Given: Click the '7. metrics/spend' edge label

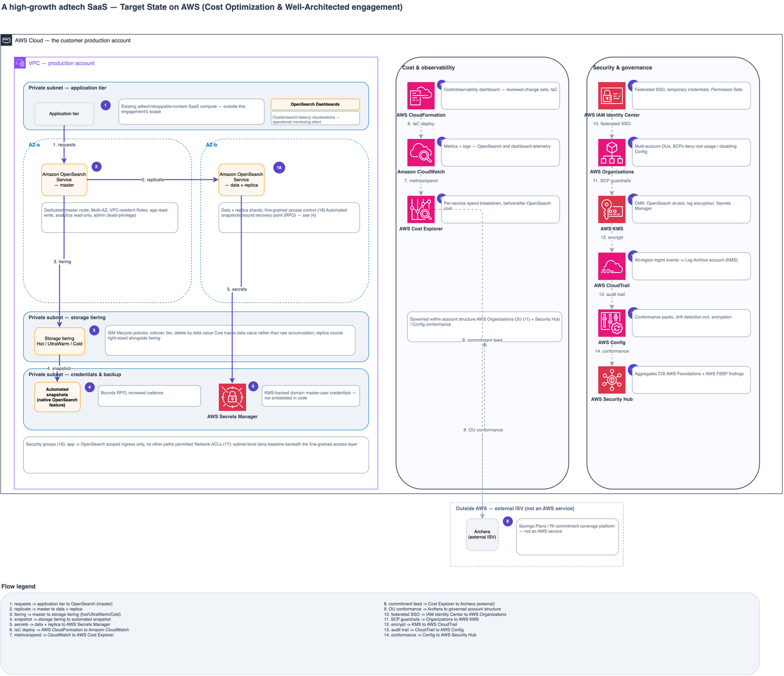Looking at the screenshot, I should point(421,181).
